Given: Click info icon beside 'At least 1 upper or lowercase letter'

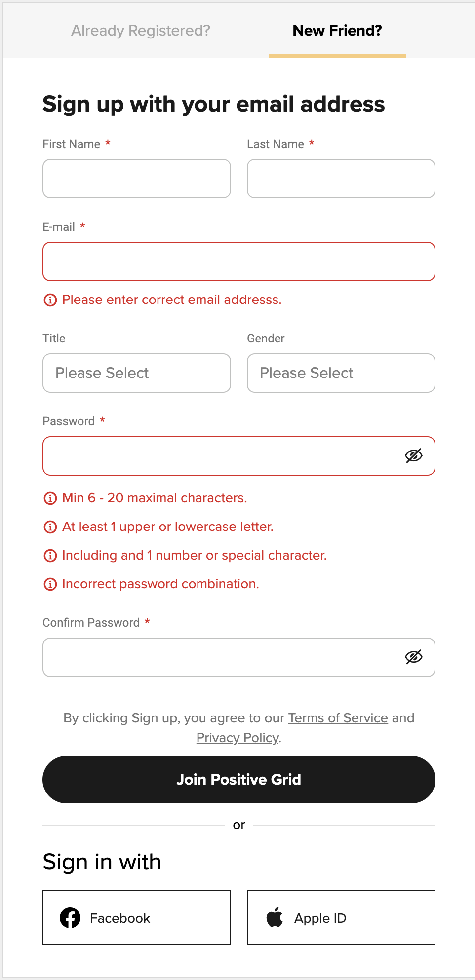Looking at the screenshot, I should [x=50, y=527].
